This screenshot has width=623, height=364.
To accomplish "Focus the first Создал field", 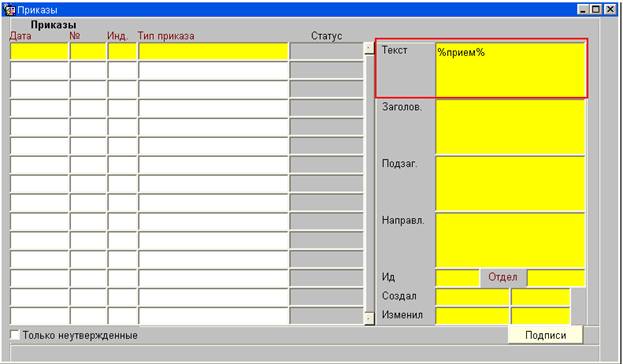I will click(x=472, y=297).
